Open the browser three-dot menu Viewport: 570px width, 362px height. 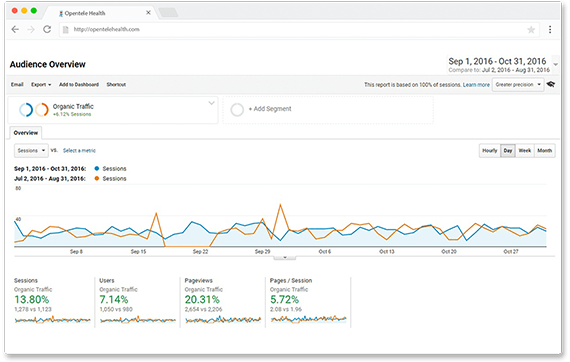pyautogui.click(x=550, y=29)
